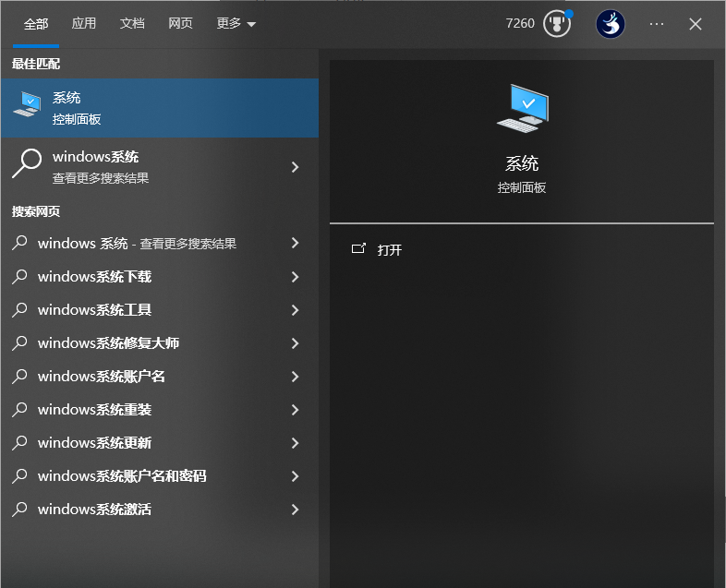
Task: Click the 7260 rewards points number
Action: click(x=520, y=23)
